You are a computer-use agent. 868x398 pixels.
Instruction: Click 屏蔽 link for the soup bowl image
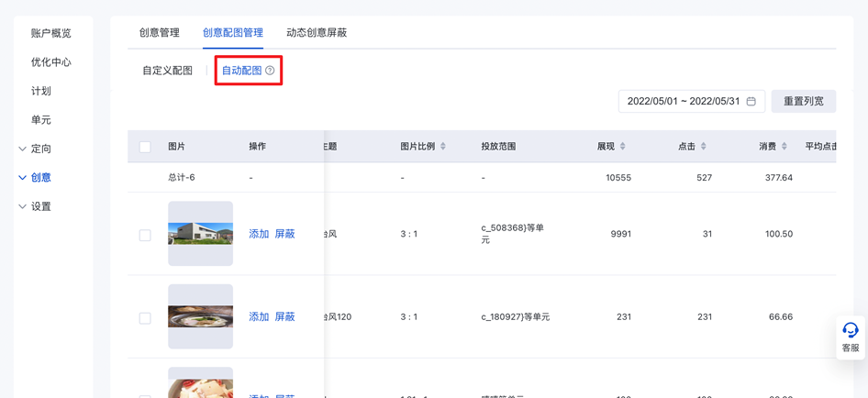point(284,317)
